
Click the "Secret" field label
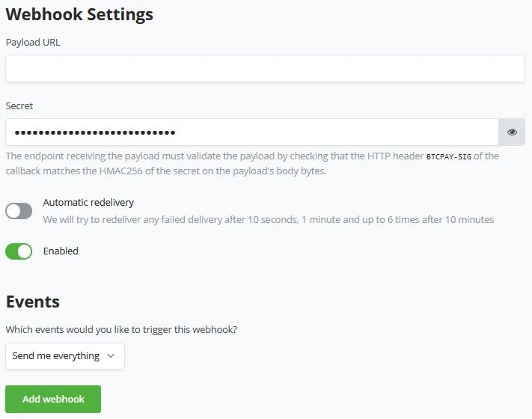tap(19, 106)
